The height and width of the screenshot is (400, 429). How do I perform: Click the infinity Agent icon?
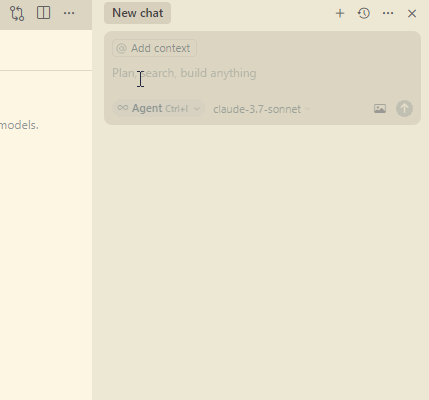tap(123, 108)
